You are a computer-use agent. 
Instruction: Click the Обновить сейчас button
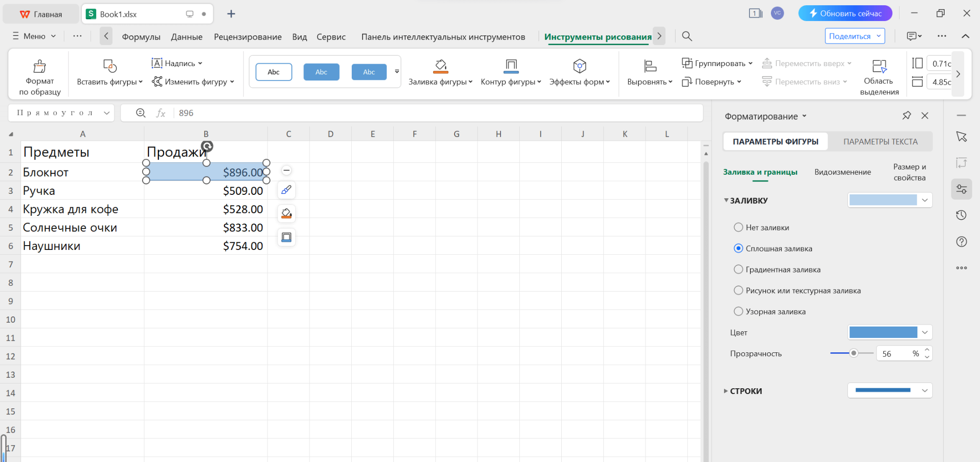pos(845,13)
